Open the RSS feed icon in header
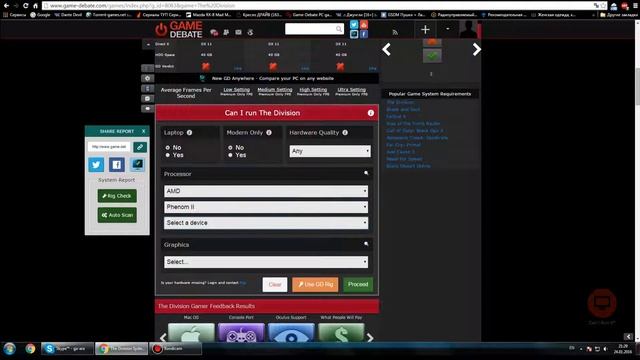 [x=395, y=32]
